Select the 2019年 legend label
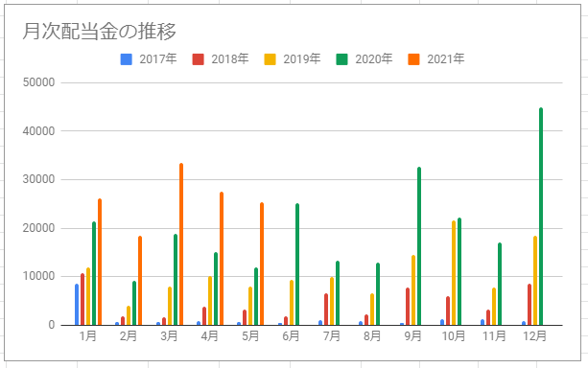 (x=302, y=58)
